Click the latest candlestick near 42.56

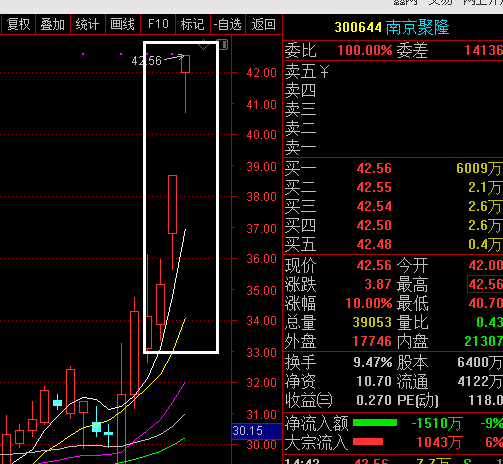point(186,64)
